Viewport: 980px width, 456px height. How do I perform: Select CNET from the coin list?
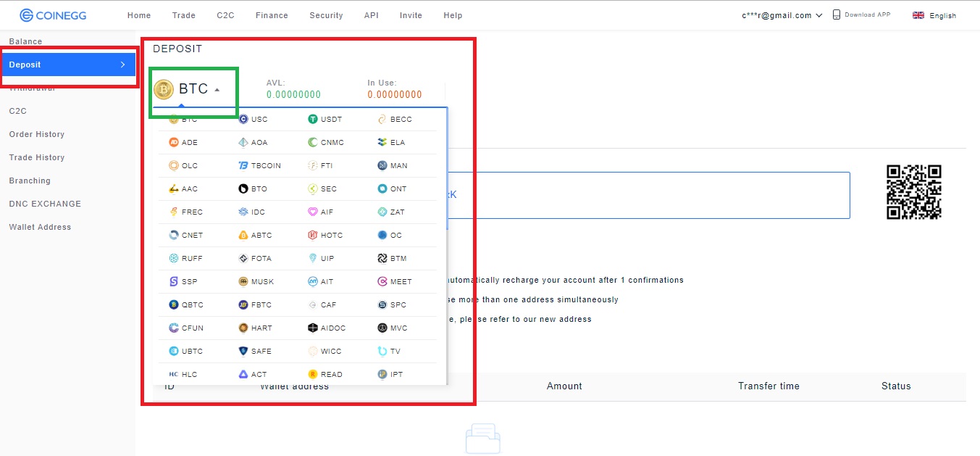pyautogui.click(x=186, y=235)
